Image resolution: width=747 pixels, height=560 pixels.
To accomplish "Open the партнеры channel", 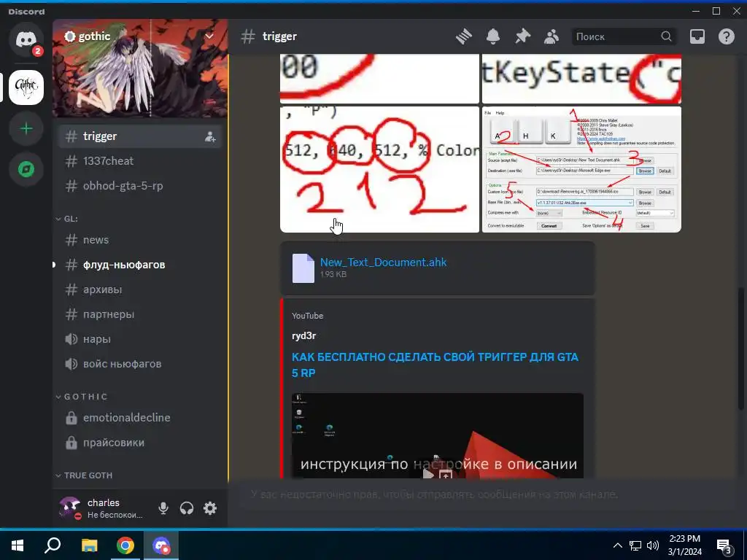I will [x=140, y=314].
